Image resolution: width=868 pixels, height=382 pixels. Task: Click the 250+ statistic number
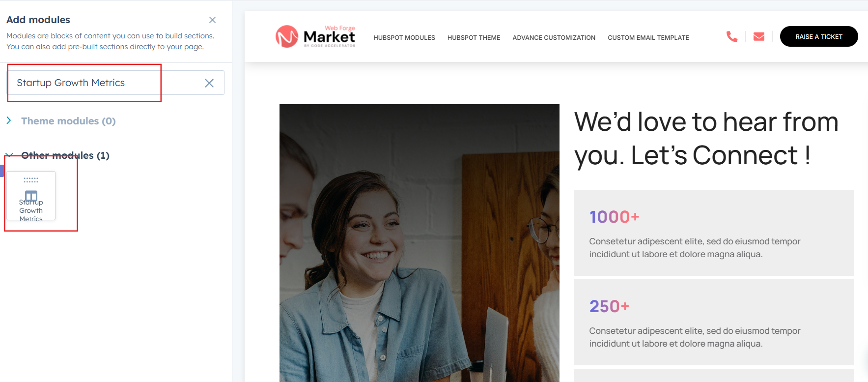click(609, 306)
